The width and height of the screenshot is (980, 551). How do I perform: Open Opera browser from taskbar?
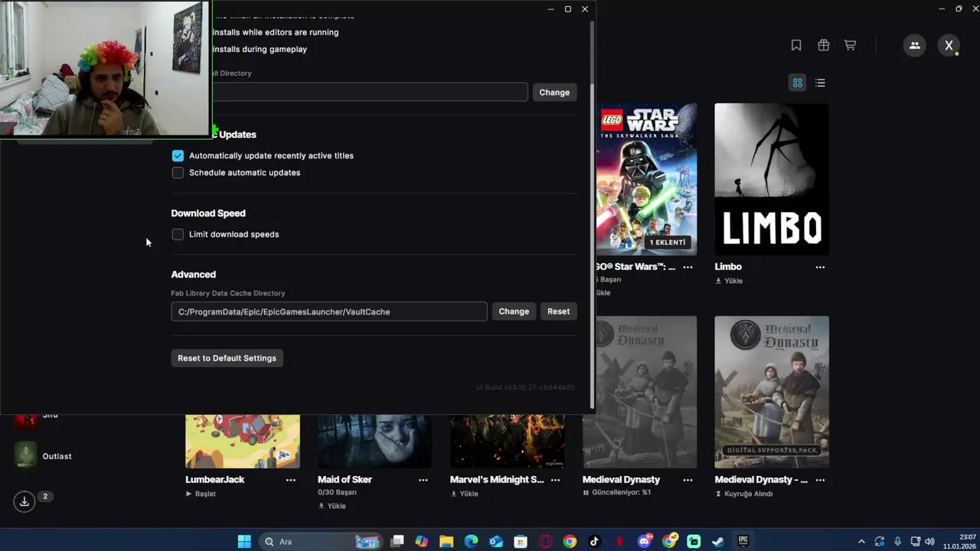click(545, 542)
